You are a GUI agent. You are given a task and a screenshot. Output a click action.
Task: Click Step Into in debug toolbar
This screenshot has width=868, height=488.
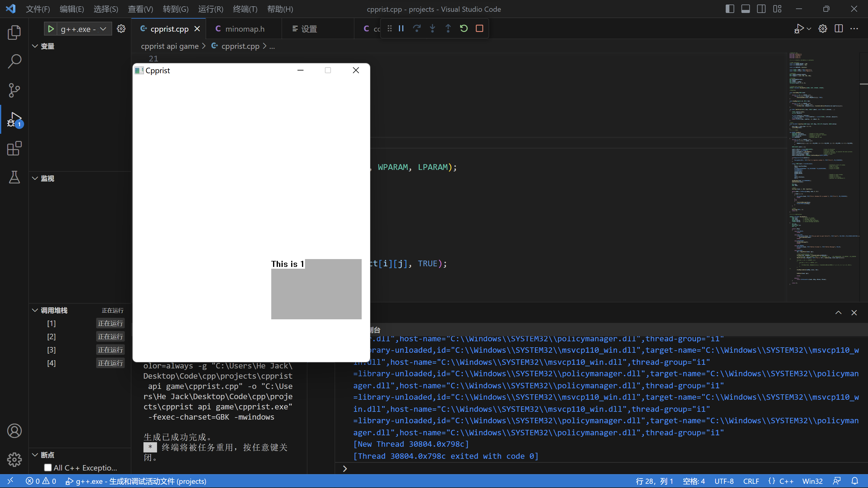pos(432,28)
